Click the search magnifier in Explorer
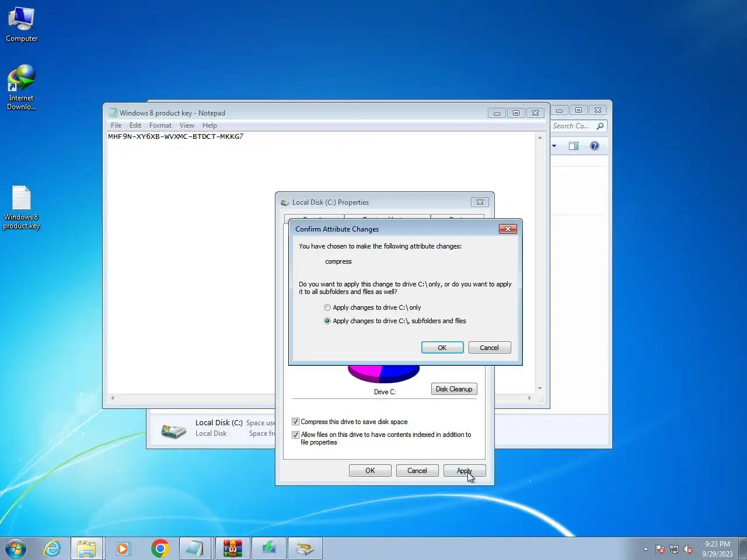 click(600, 126)
